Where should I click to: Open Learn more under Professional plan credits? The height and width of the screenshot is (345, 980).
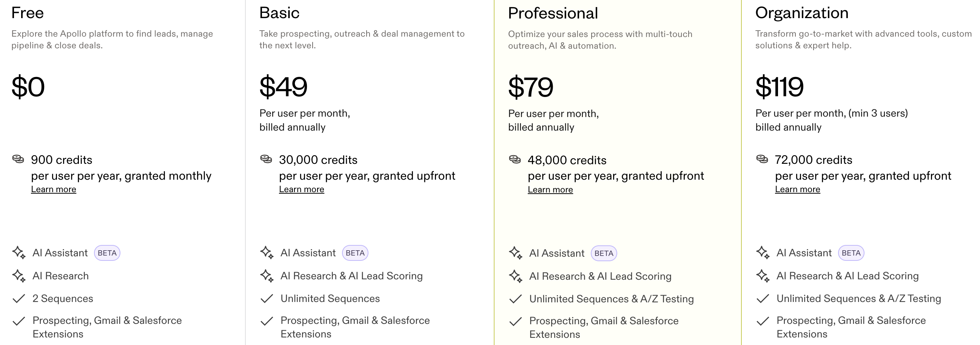[x=550, y=189]
